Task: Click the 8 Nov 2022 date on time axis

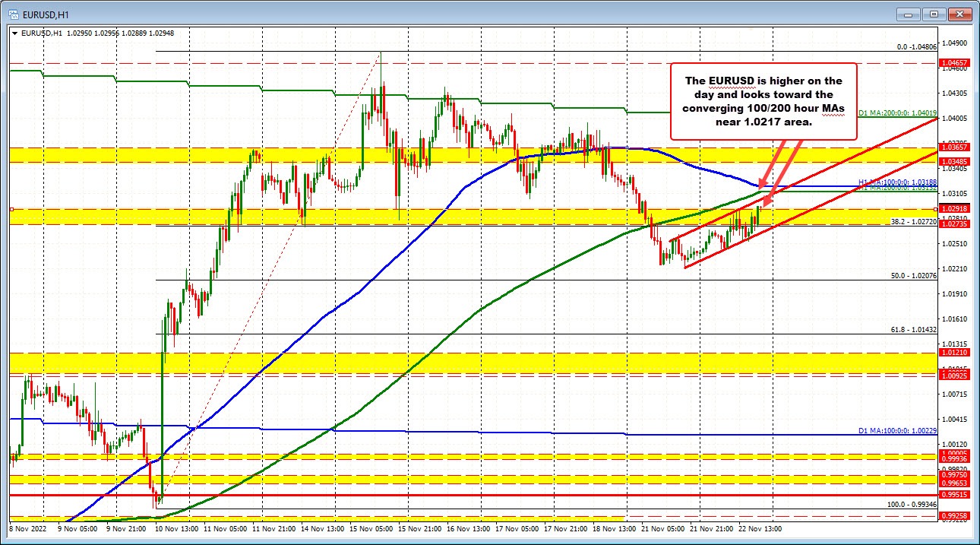Action: tap(28, 528)
